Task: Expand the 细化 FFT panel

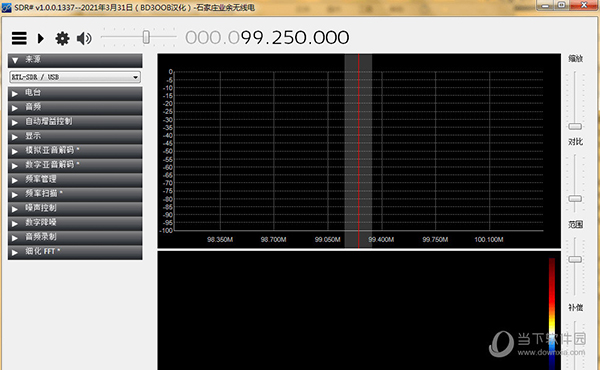Action: click(x=75, y=252)
